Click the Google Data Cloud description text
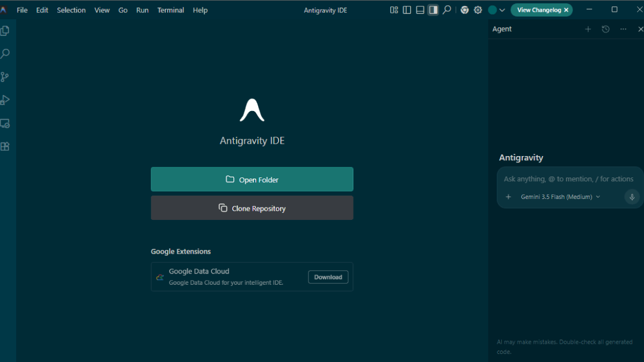Viewport: 644px width, 362px height. coord(226,283)
